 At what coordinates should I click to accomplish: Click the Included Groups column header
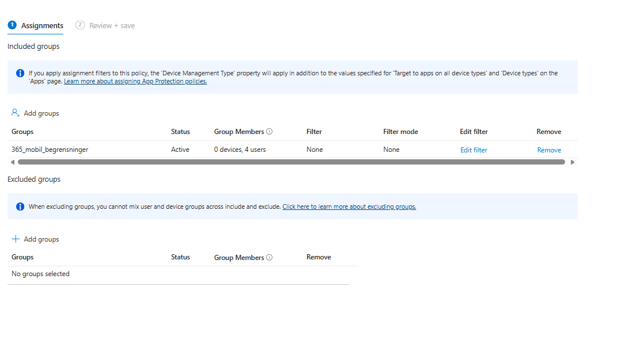tap(22, 132)
